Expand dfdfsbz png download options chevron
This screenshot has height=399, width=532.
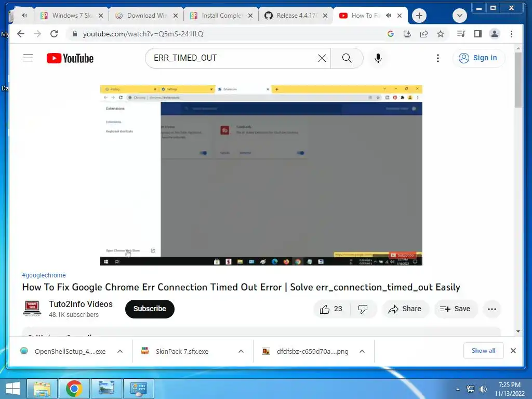(x=362, y=352)
